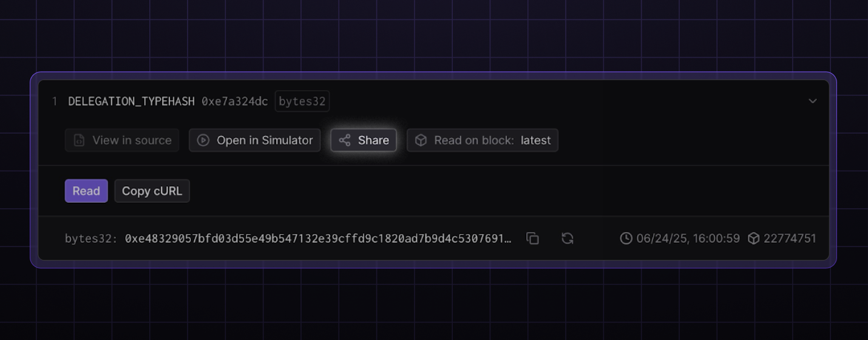Click the share icon in the Share button
Viewport: 868px width, 340px height.
pos(345,140)
